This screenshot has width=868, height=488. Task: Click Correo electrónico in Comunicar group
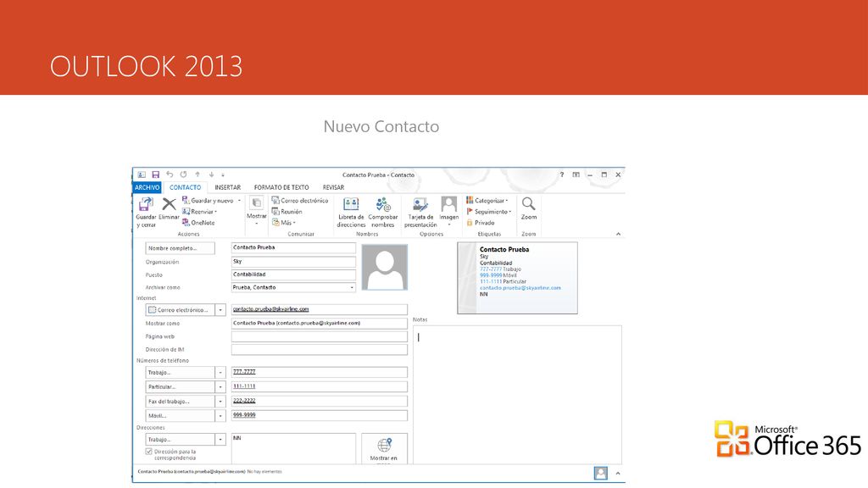click(300, 201)
